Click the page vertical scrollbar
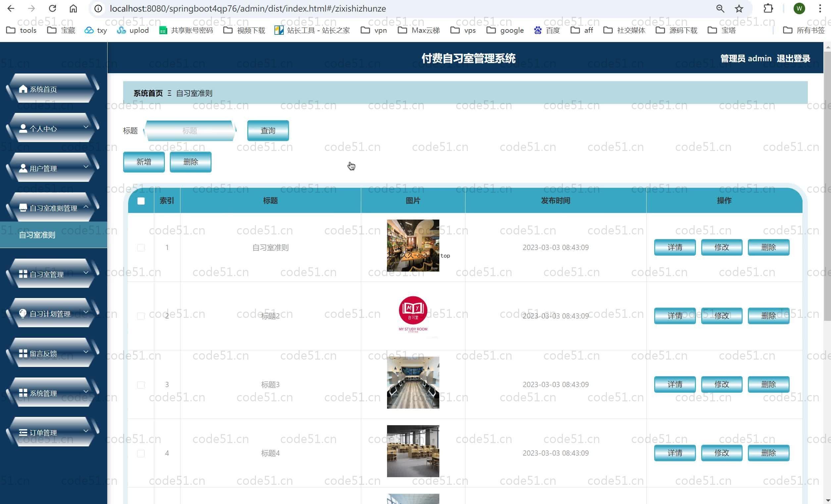Screen dimensions: 831x504 [x=827, y=185]
